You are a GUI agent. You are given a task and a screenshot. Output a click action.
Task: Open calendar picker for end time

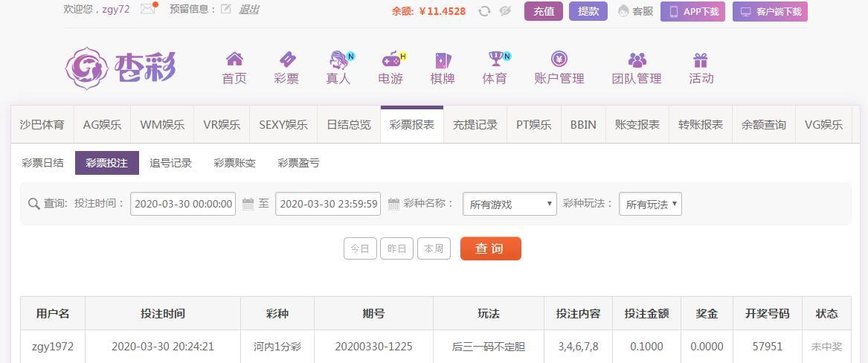pos(393,204)
